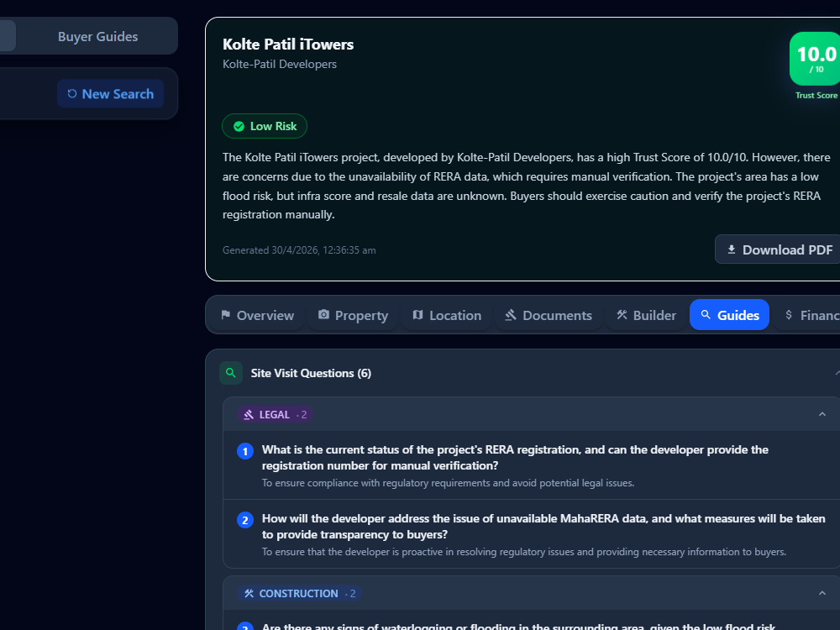Click the refresh icon in New Search

[71, 94]
